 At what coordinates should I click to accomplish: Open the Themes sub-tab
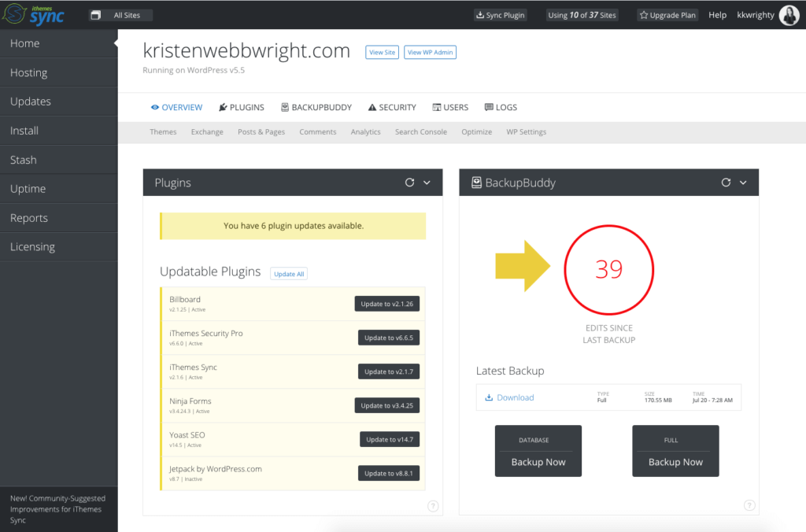coord(163,132)
